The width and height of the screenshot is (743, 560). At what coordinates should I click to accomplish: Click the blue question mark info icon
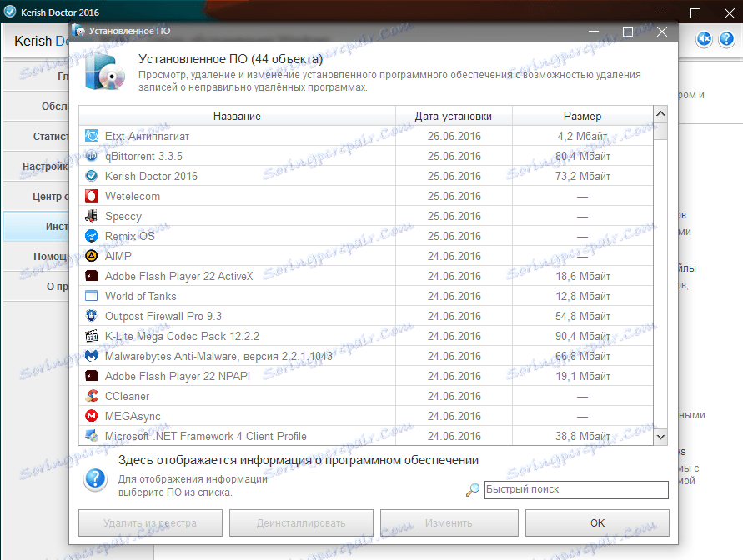[95, 479]
